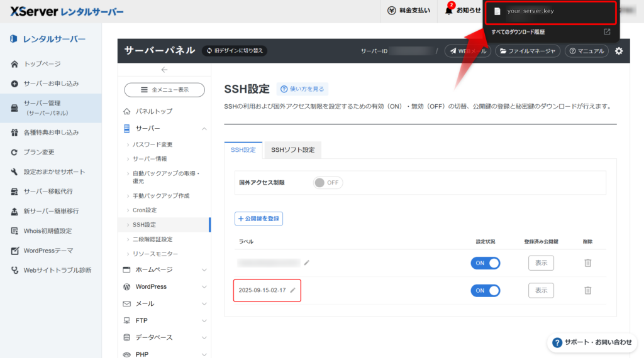Disable the 2025-09-15-02-17 key ON switch
Screen dimensions: 644x358
[x=485, y=290]
